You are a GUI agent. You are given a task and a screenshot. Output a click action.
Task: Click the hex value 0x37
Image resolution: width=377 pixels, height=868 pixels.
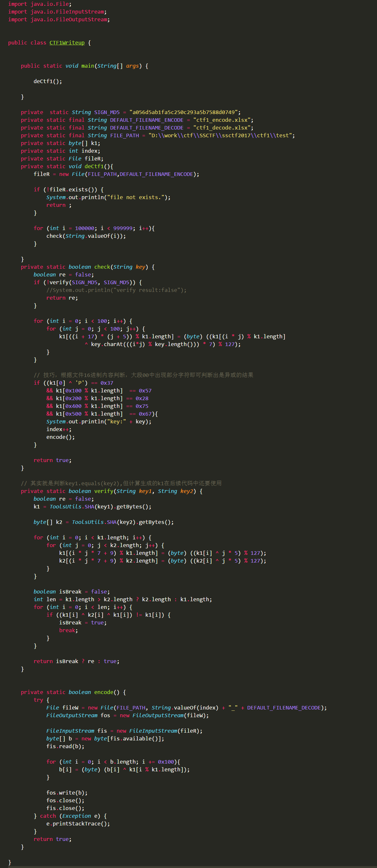coord(106,383)
